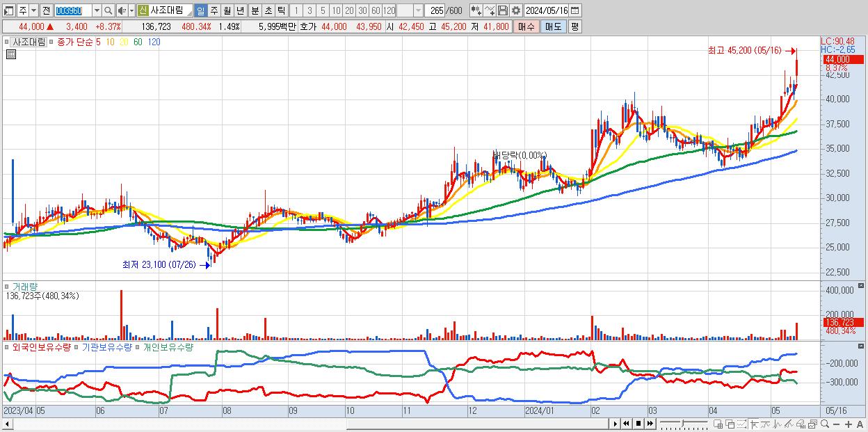Click the save floppy disk icon
868x432 pixels.
pos(502,10)
